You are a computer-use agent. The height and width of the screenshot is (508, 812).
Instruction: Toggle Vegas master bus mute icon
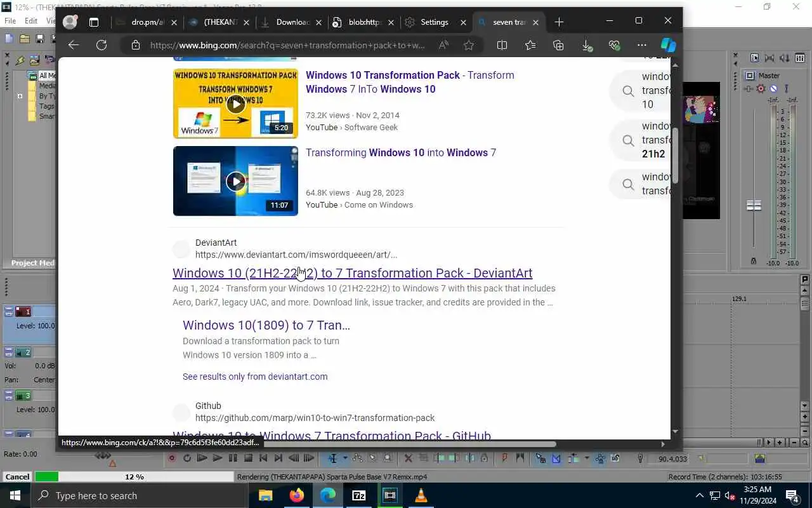(x=773, y=89)
